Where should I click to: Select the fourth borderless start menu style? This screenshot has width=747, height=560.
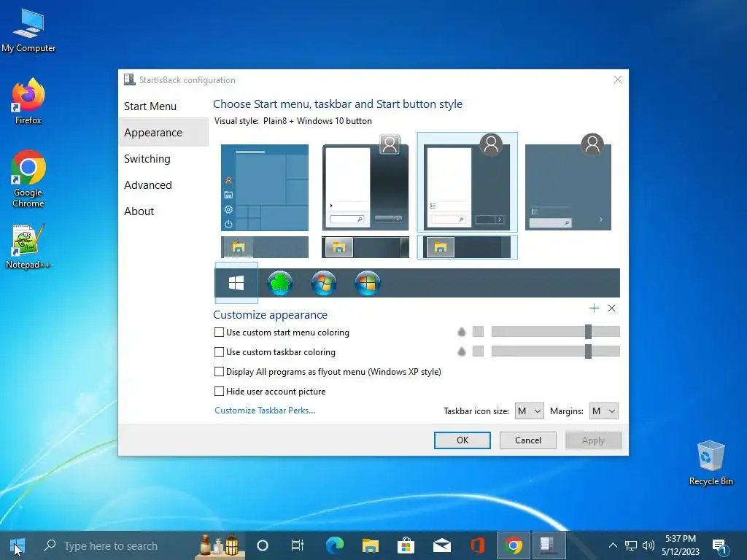pyautogui.click(x=568, y=183)
